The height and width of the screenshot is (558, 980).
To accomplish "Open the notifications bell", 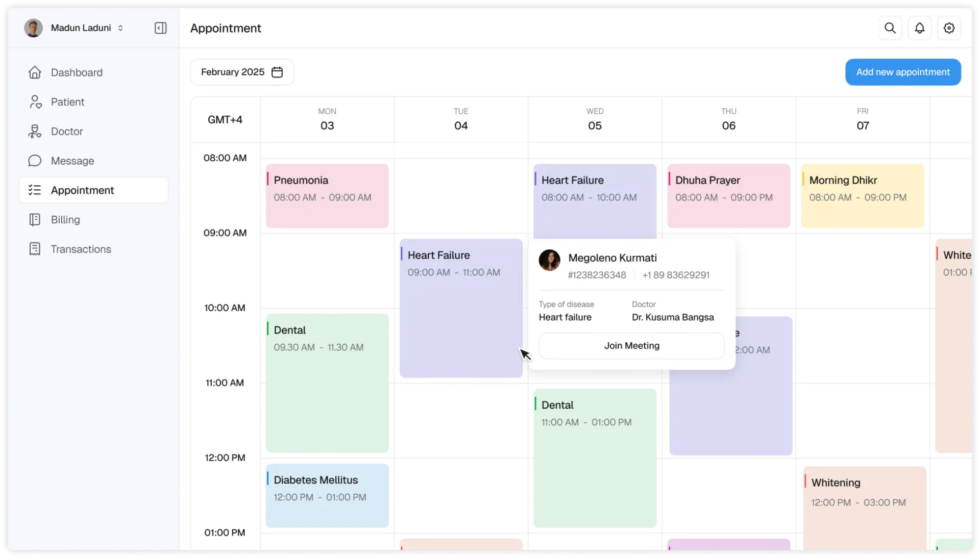I will pyautogui.click(x=919, y=28).
